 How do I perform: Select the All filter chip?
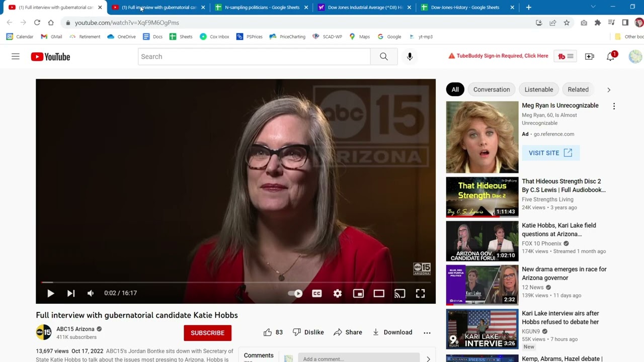(455, 89)
